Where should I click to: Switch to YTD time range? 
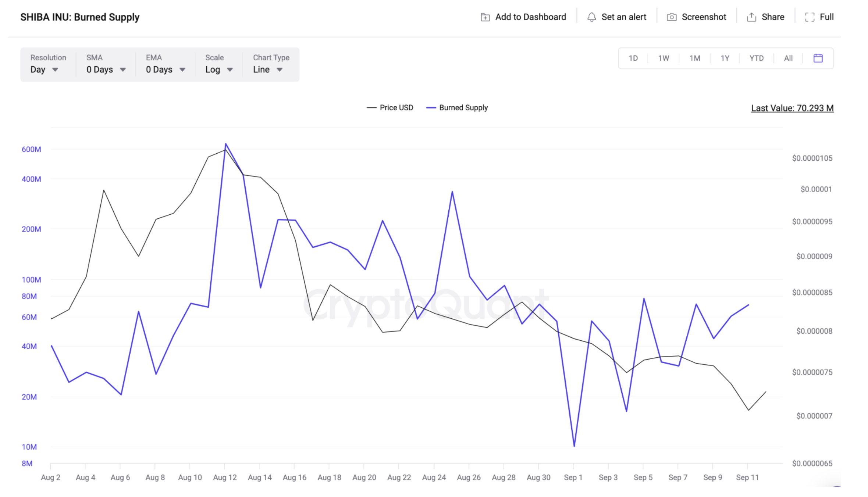[x=757, y=58]
